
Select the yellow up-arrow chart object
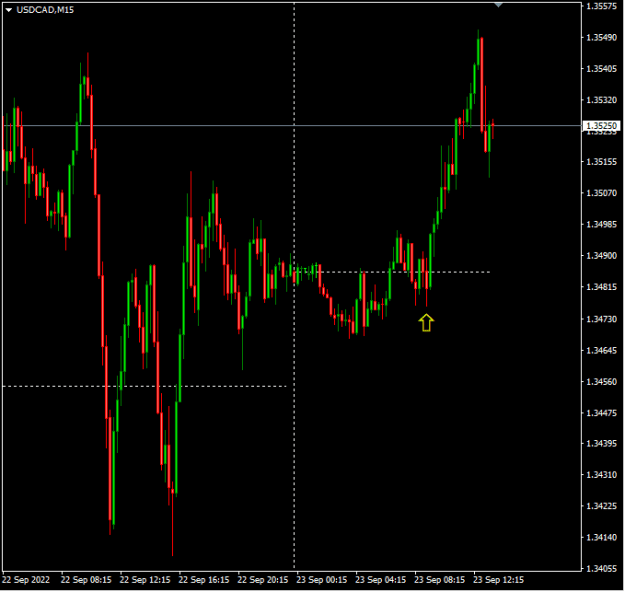(x=426, y=323)
